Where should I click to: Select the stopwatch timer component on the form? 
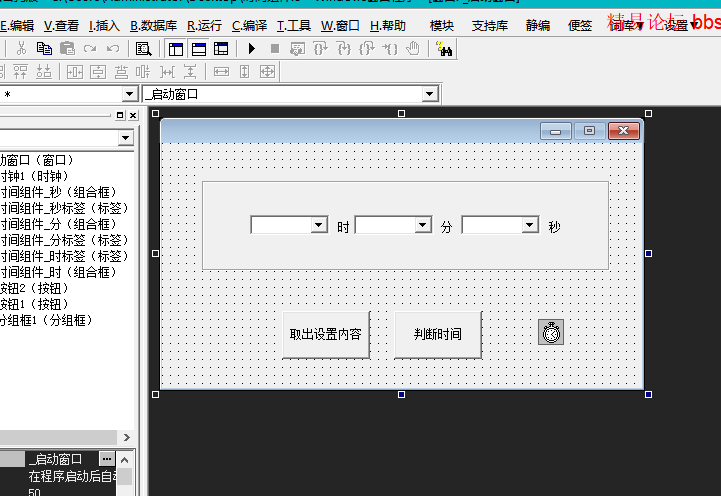coord(550,332)
